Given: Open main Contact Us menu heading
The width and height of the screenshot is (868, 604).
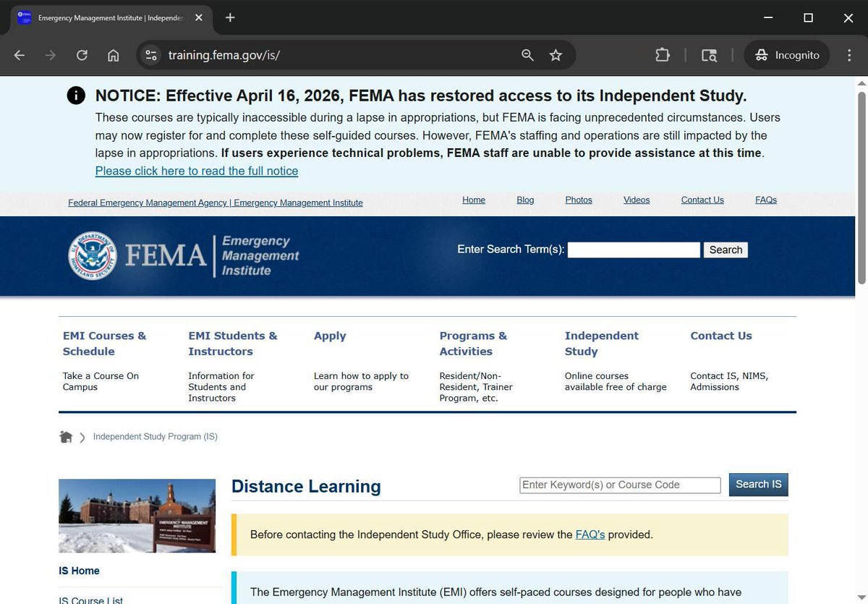Looking at the screenshot, I should (721, 336).
